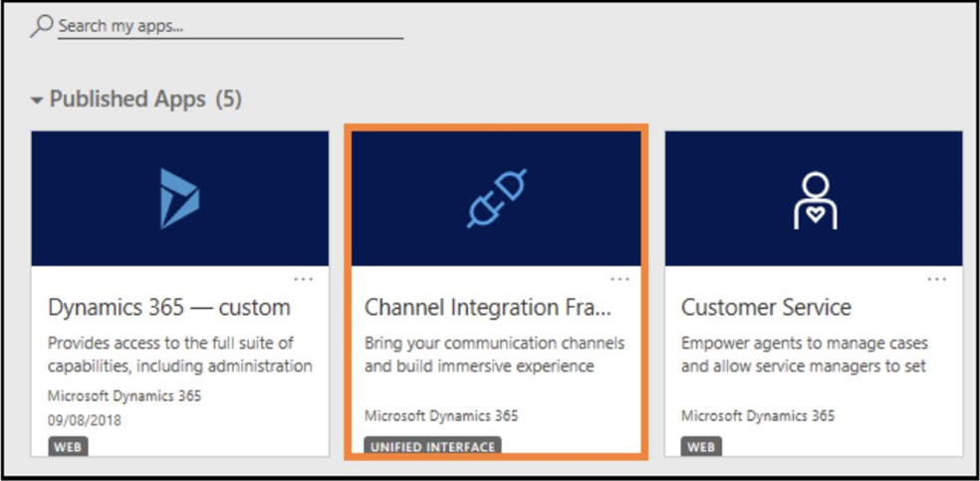
Task: Click the WEB badge on Customer Service tile
Action: point(701,446)
